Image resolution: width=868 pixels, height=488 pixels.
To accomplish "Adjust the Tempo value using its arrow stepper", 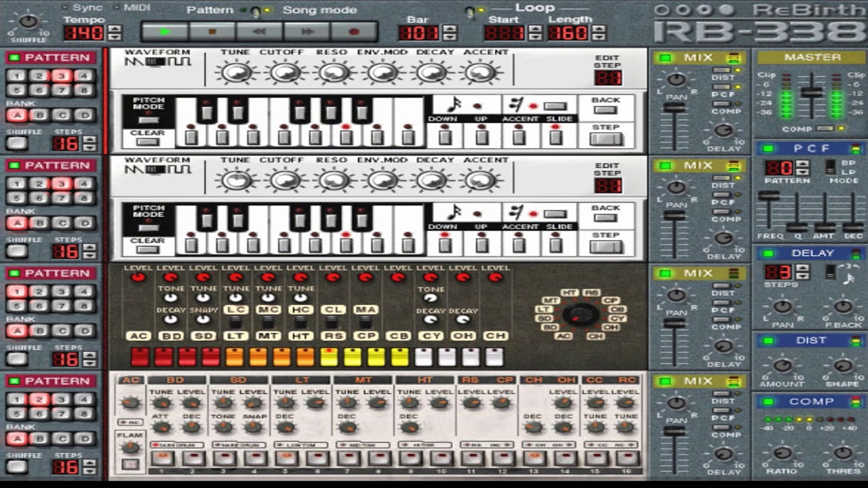I will click(x=115, y=33).
